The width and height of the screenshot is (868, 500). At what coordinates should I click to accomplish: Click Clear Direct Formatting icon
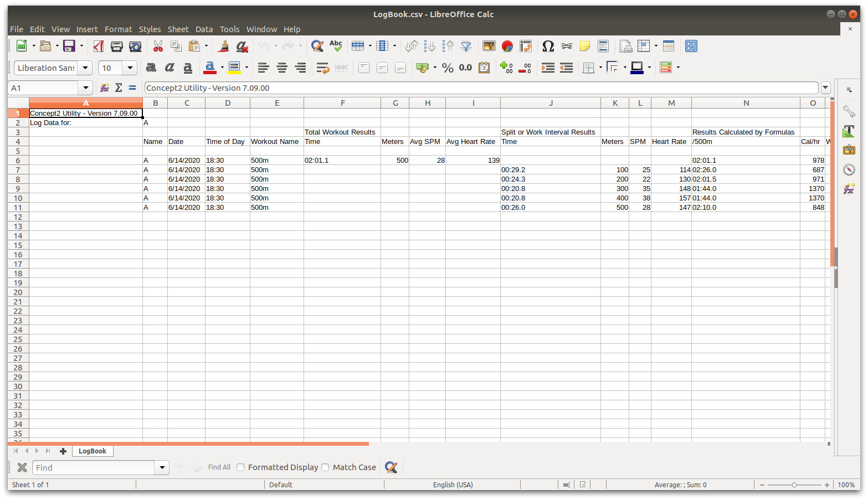tap(242, 46)
